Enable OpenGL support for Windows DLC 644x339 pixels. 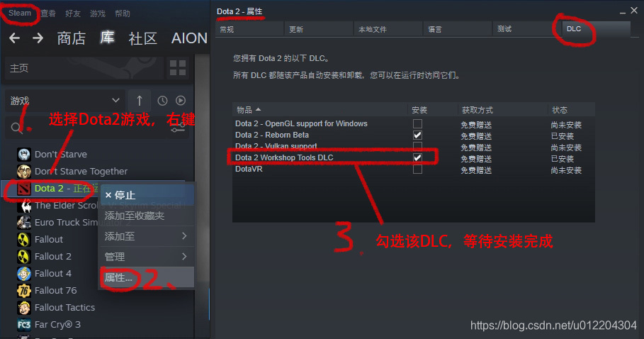417,123
